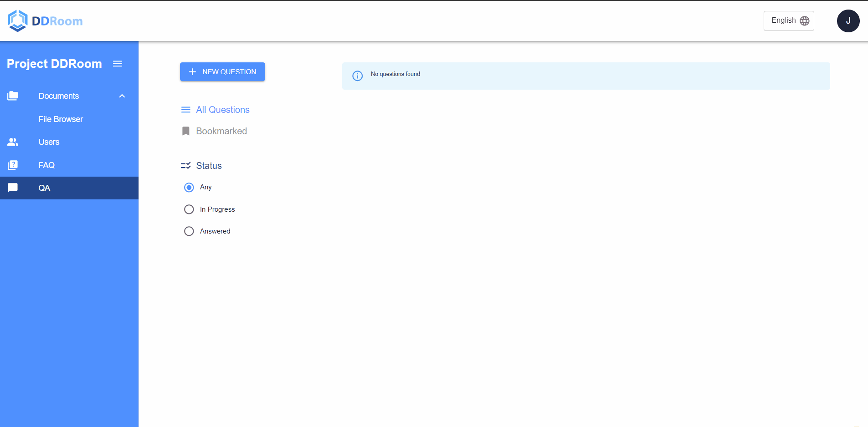Screen dimensions: 868x427
Task: Click the FAQ question-mark icon
Action: [x=13, y=165]
